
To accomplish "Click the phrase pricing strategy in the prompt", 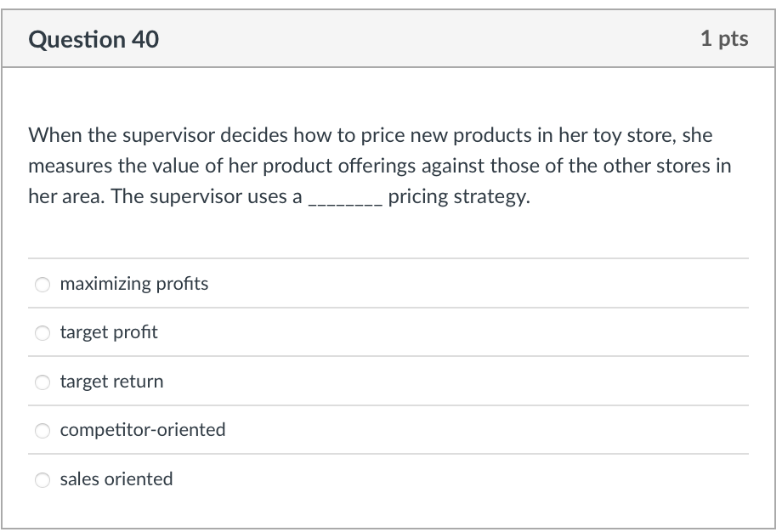I will tap(457, 196).
